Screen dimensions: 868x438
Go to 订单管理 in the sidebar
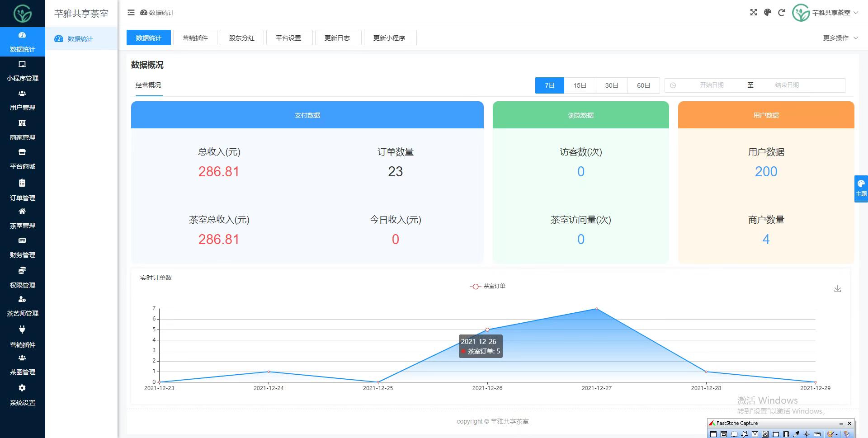tap(22, 190)
